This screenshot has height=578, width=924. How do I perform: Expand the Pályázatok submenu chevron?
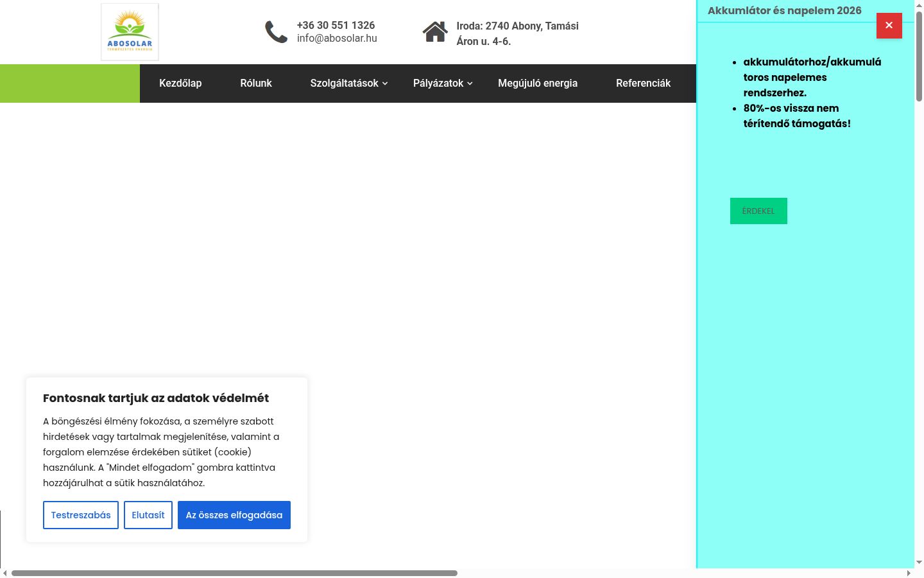coord(470,83)
